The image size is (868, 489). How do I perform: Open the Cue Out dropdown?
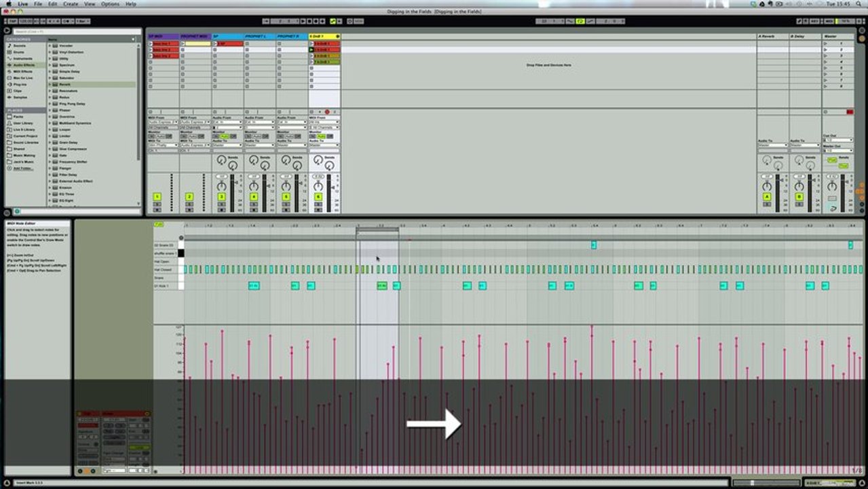pos(838,140)
